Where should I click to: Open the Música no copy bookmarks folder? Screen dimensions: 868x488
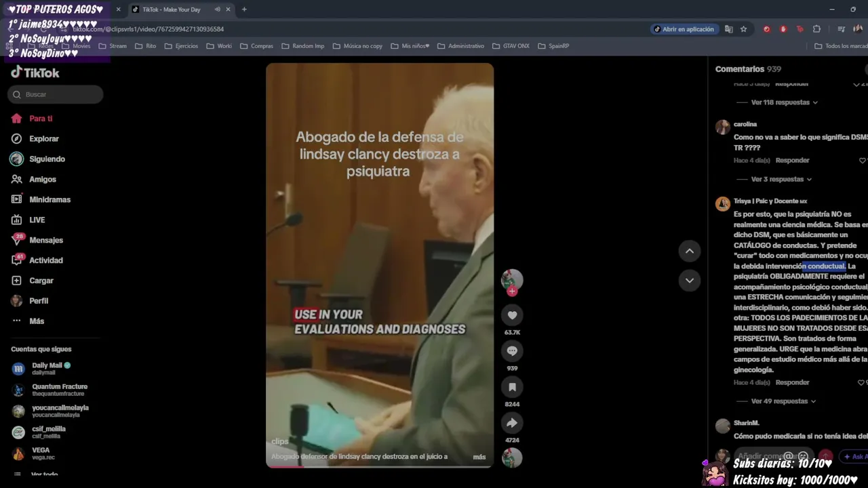click(x=357, y=46)
